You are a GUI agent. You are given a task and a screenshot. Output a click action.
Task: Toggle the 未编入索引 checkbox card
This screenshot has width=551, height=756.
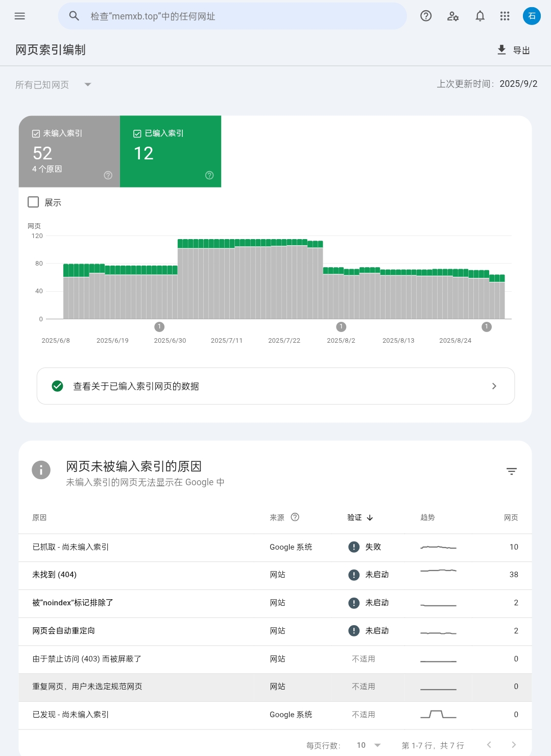(69, 151)
